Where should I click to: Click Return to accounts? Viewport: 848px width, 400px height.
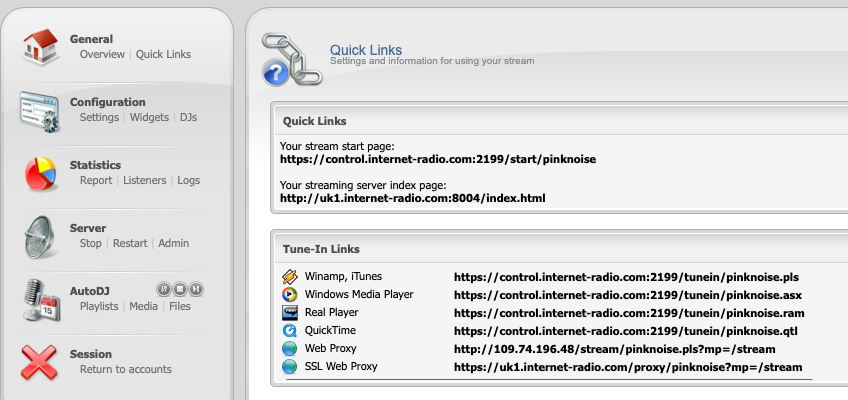pos(125,369)
